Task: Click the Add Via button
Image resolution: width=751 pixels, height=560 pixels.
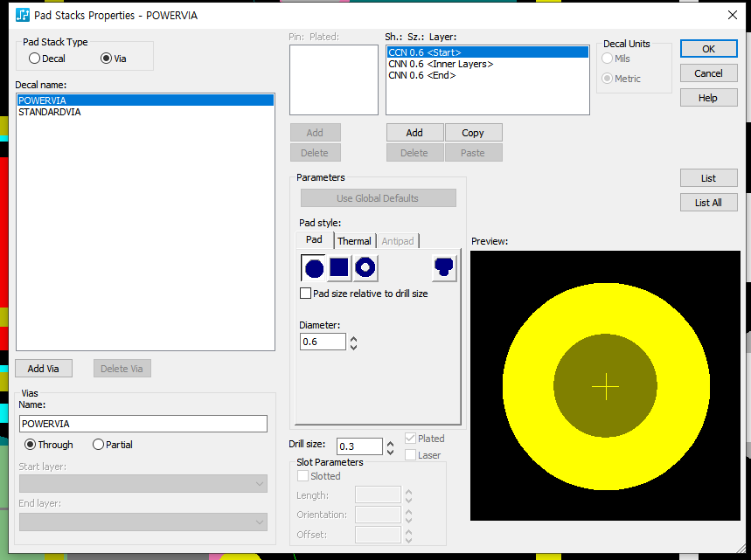Action: tap(43, 369)
